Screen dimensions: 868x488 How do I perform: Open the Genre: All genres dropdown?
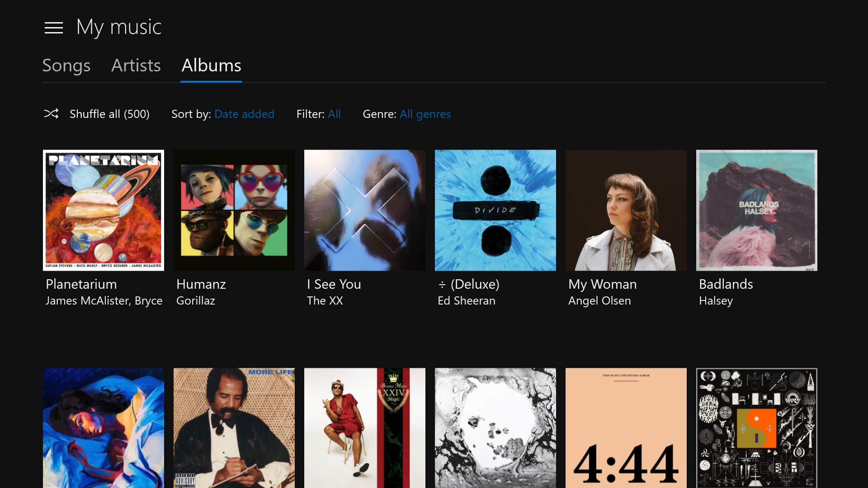(x=425, y=114)
